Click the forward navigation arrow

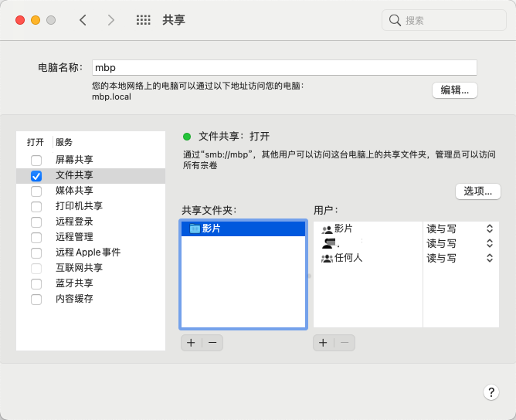tap(111, 20)
